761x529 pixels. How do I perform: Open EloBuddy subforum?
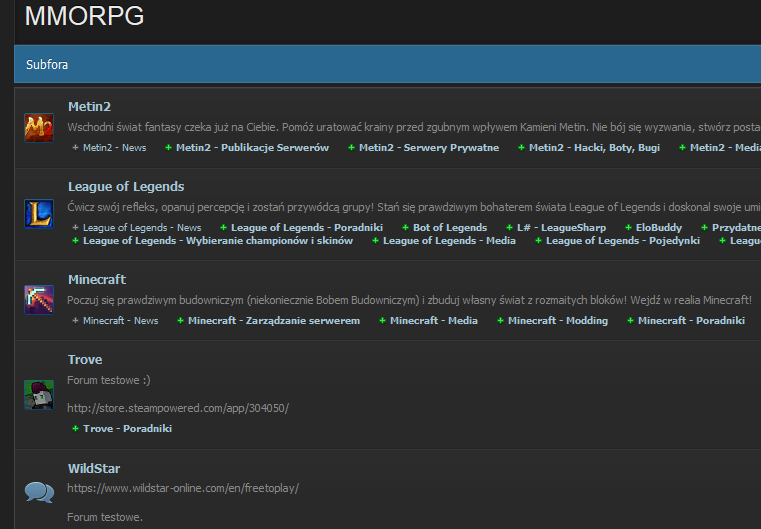click(659, 228)
